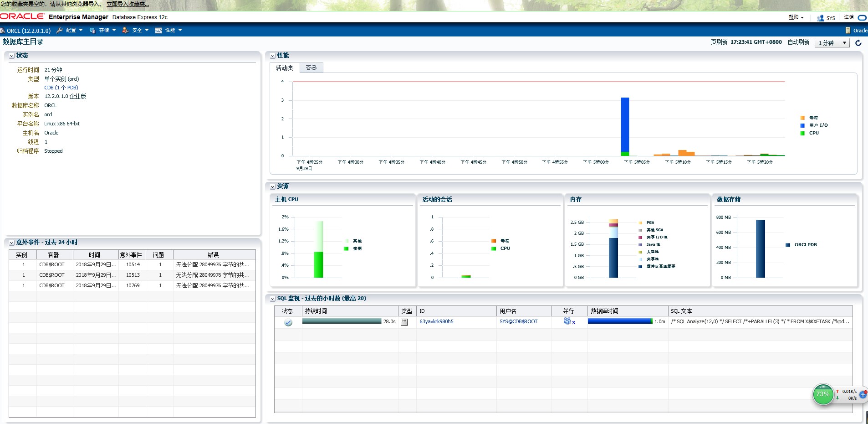
Task: Open the 配置 dropdown menu
Action: [74, 31]
